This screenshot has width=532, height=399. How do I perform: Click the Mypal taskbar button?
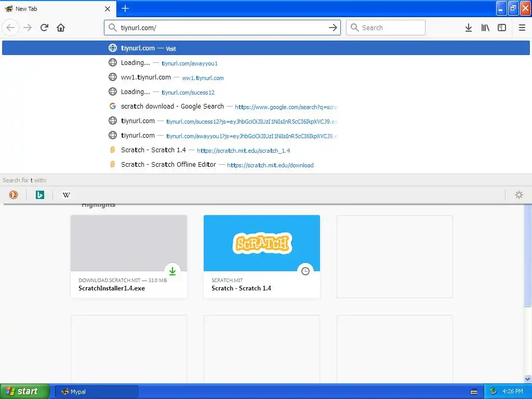coord(97,392)
